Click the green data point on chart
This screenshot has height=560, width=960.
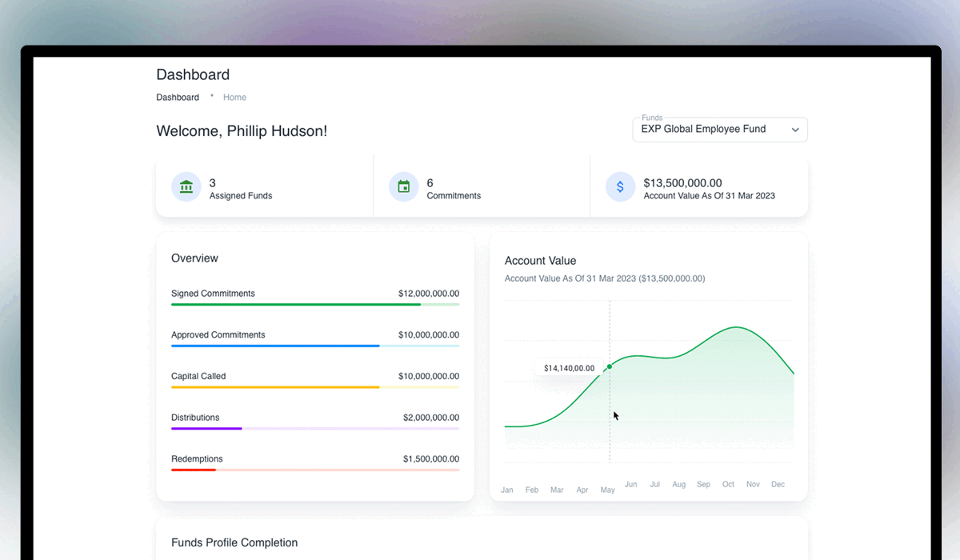pyautogui.click(x=610, y=366)
